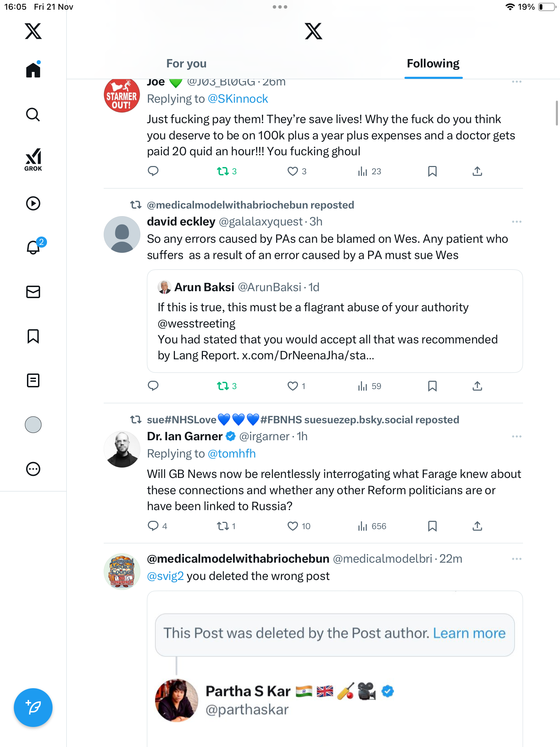Open the Lists icon in sidebar
This screenshot has width=560, height=747.
33,380
